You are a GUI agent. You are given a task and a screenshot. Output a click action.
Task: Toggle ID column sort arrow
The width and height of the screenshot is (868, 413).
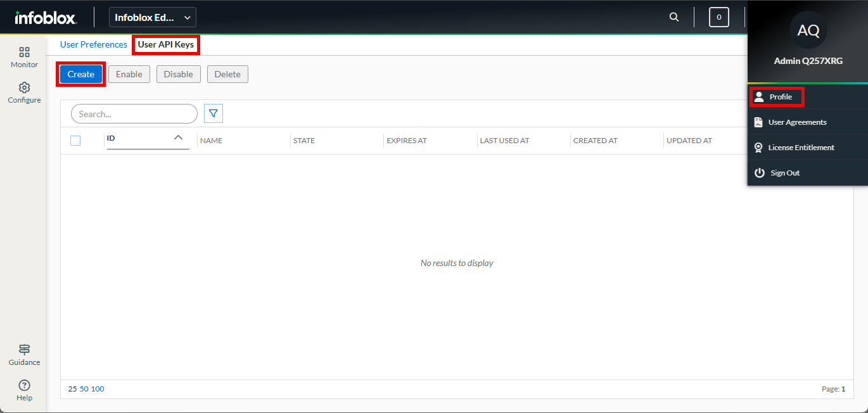(178, 137)
